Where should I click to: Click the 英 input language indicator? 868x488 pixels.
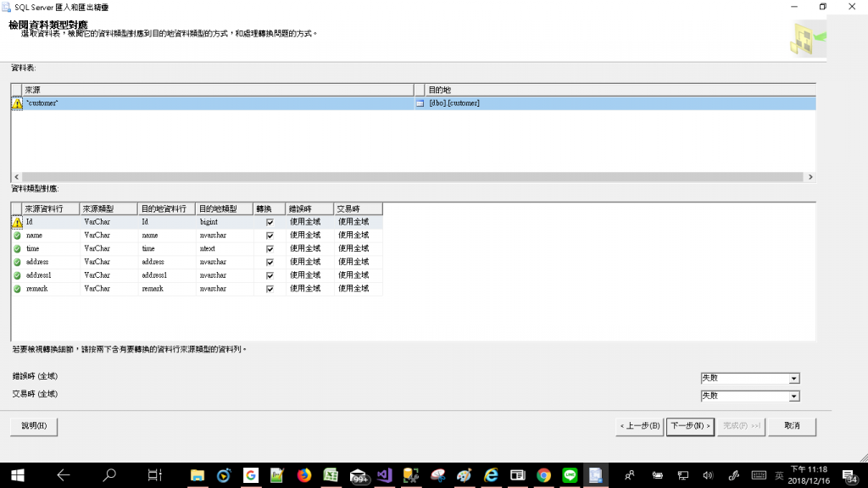[780, 476]
